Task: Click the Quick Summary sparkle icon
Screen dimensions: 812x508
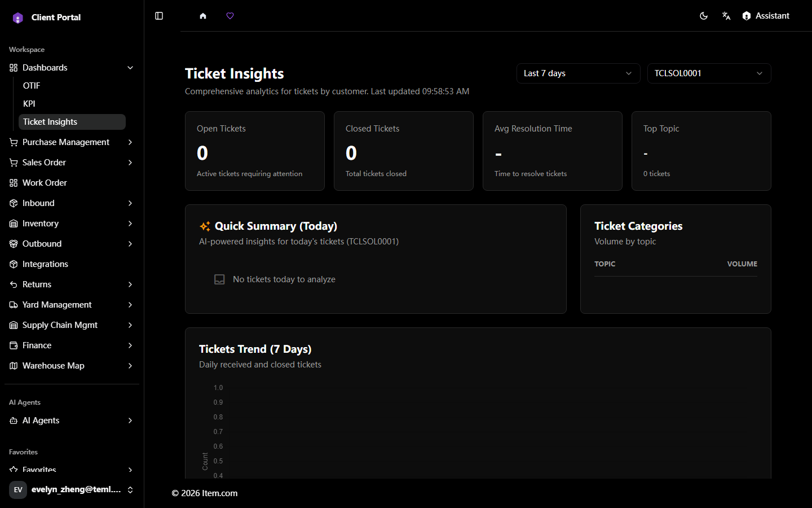Action: [x=205, y=226]
